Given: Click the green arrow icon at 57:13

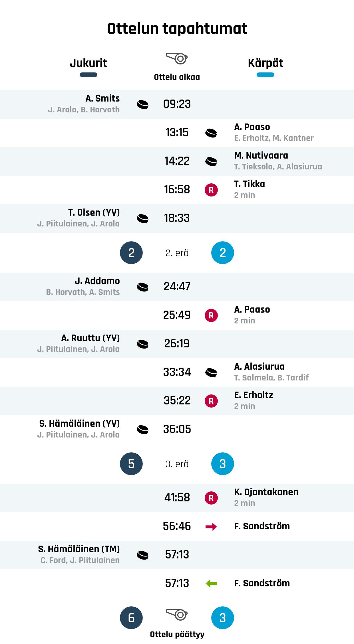Looking at the screenshot, I should point(211,584).
